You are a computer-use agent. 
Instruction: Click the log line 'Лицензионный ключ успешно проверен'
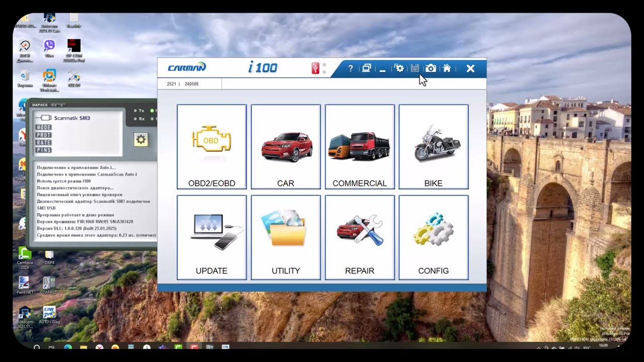tap(79, 195)
